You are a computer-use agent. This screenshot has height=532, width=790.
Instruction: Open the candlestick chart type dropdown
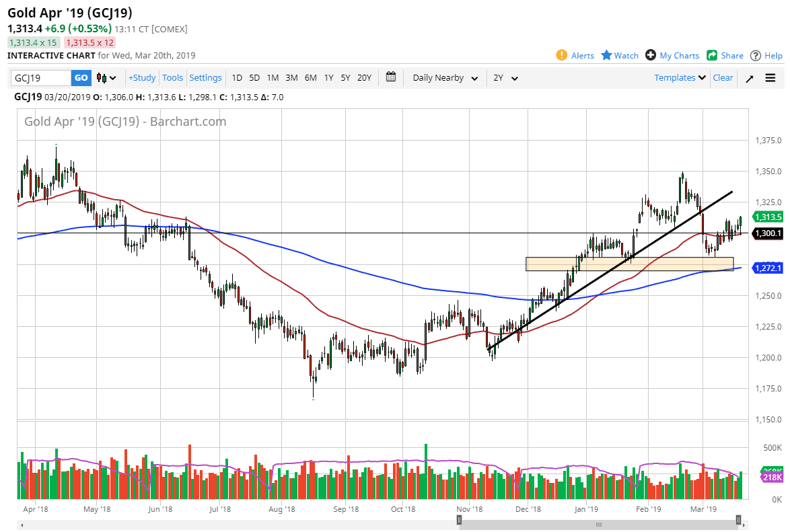tap(106, 78)
